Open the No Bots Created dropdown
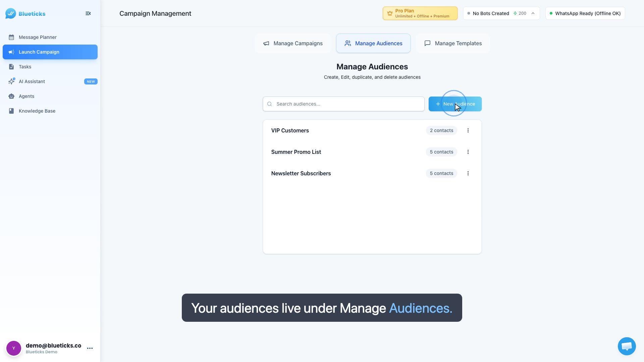644x362 pixels. point(501,13)
